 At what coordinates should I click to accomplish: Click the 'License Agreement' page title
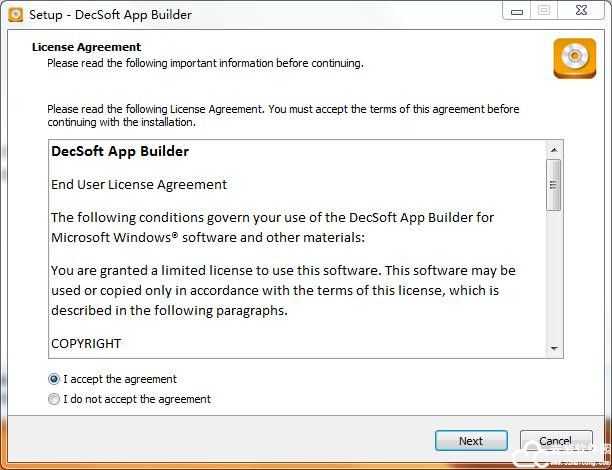coord(87,47)
